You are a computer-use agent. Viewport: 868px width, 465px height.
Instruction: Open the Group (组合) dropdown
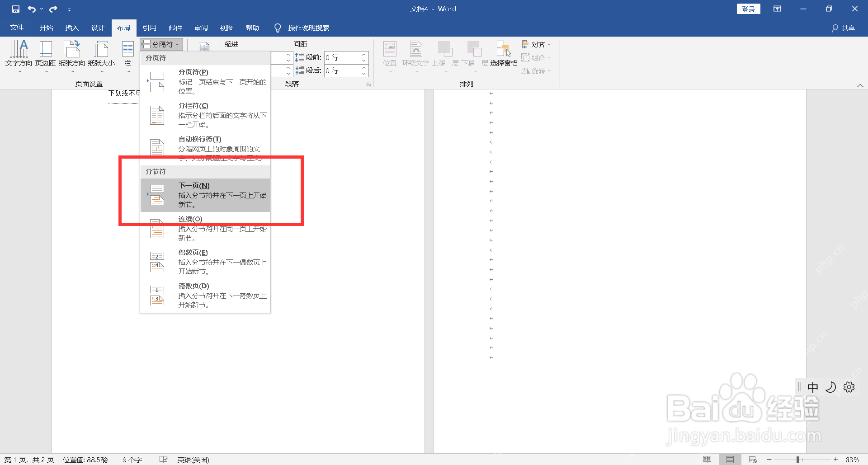point(536,57)
